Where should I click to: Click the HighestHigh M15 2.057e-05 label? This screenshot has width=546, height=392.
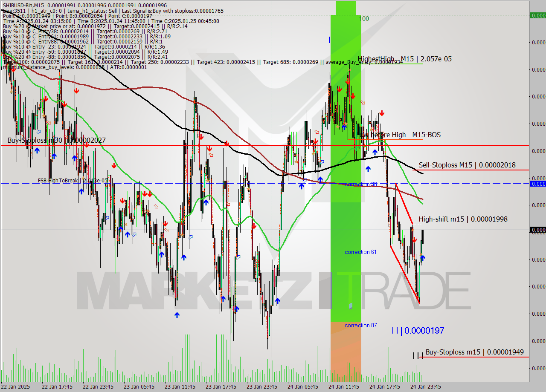click(405, 59)
